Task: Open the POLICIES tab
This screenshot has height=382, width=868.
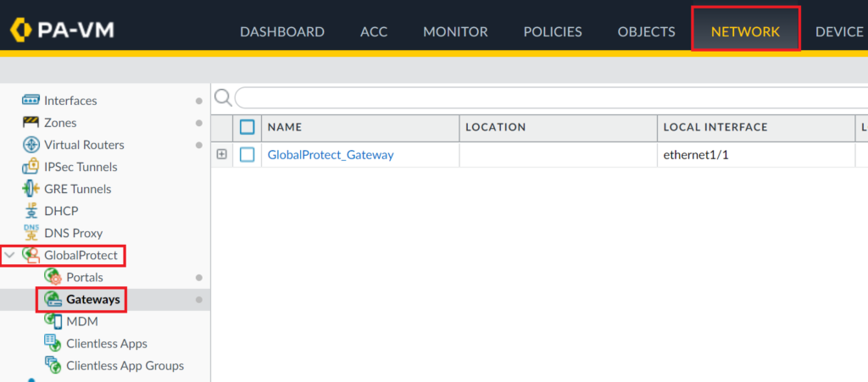Action: point(553,32)
